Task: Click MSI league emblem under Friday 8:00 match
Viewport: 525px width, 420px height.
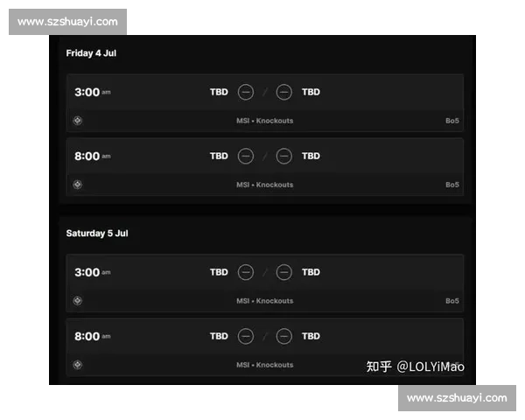Action: [78, 185]
